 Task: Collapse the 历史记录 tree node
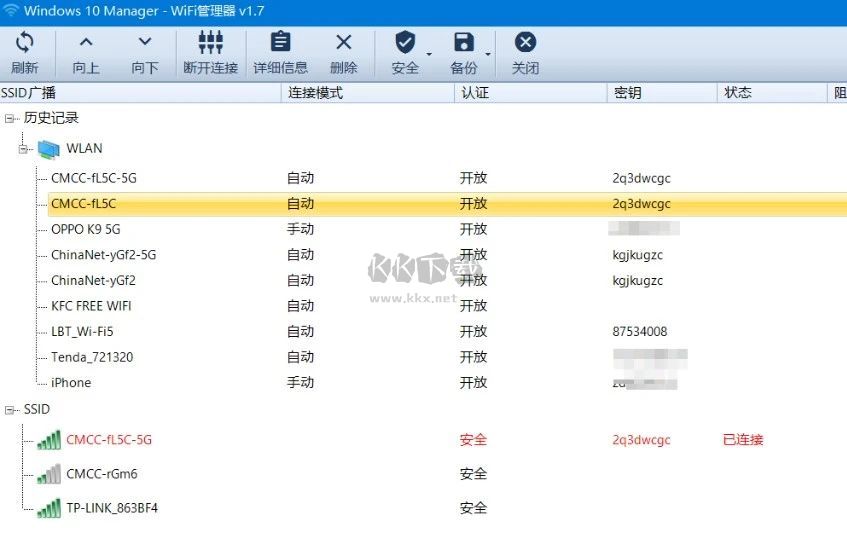pyautogui.click(x=10, y=118)
